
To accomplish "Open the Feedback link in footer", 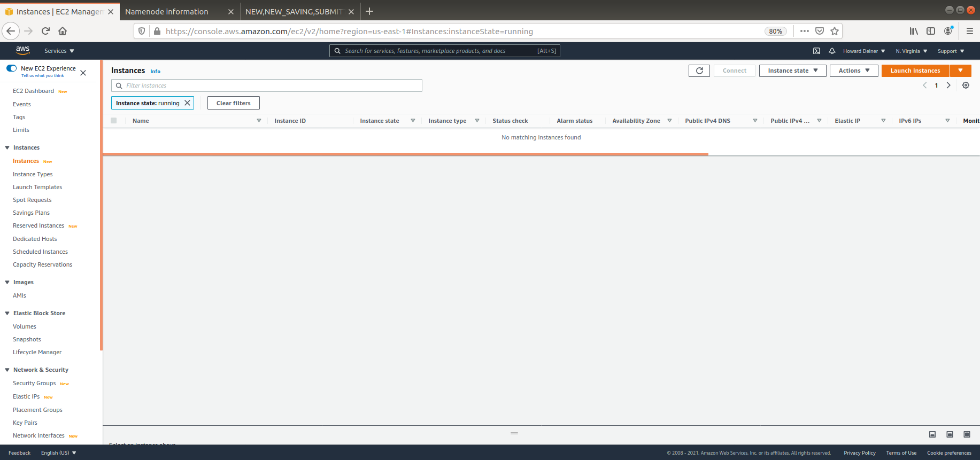I will (20, 453).
